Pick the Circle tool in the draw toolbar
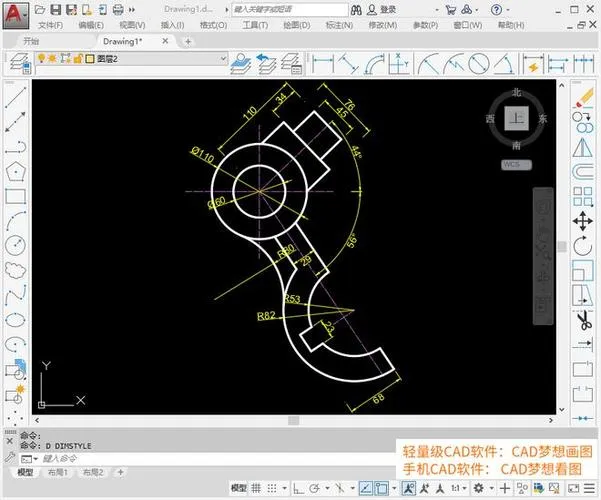This screenshot has width=601, height=500. tap(15, 245)
